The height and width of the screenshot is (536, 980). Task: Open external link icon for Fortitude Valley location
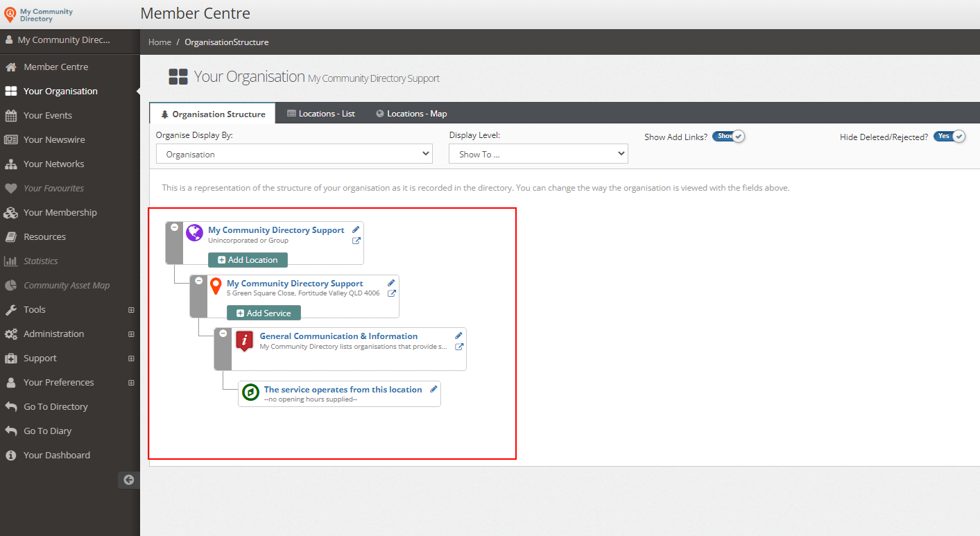tap(391, 293)
